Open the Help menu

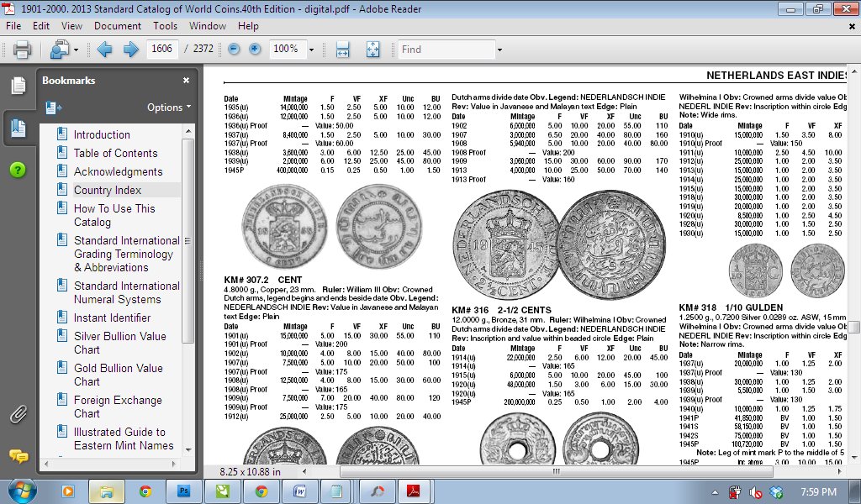point(248,26)
